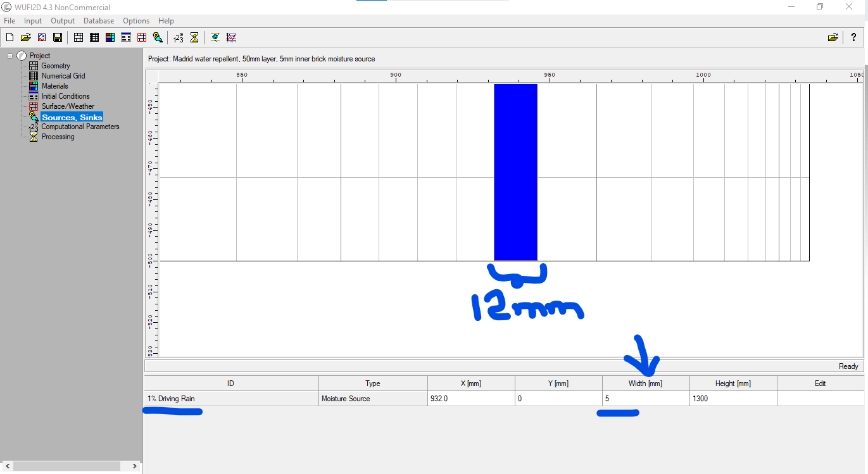
Task: Collapse the Project tree node
Action: pyautogui.click(x=10, y=56)
